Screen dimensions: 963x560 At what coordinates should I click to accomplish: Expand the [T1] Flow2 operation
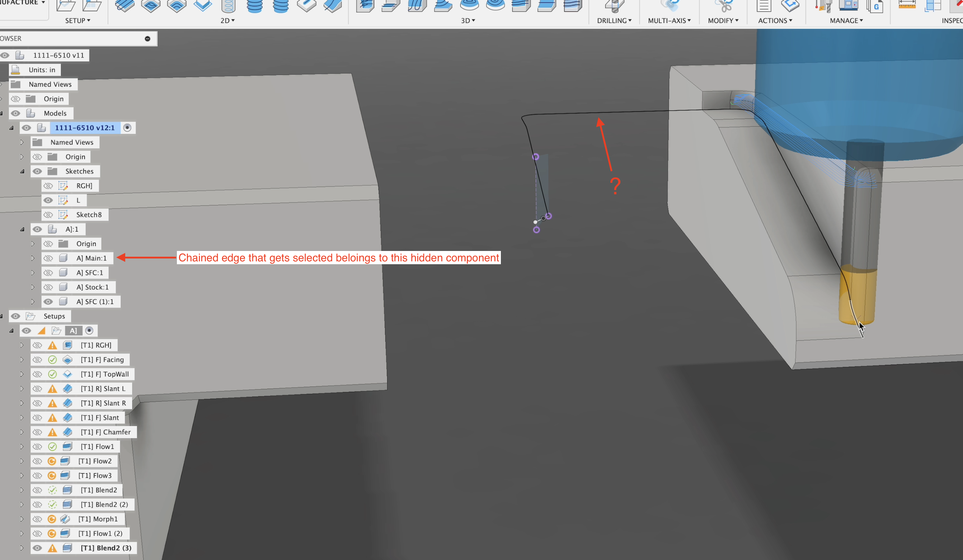coord(22,461)
